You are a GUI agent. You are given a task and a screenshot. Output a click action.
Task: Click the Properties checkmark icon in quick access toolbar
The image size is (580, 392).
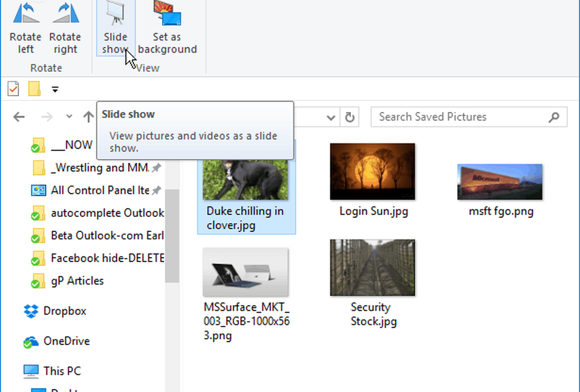(13, 89)
